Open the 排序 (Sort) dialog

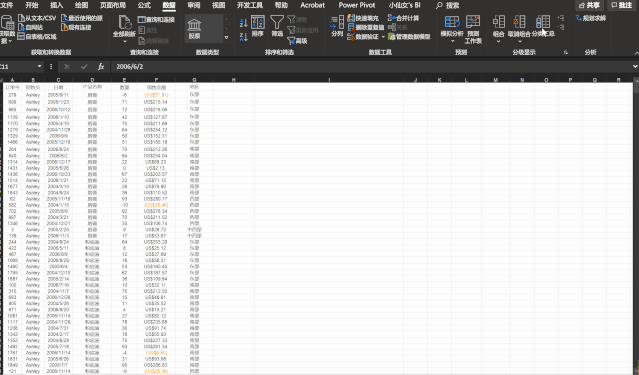click(258, 26)
